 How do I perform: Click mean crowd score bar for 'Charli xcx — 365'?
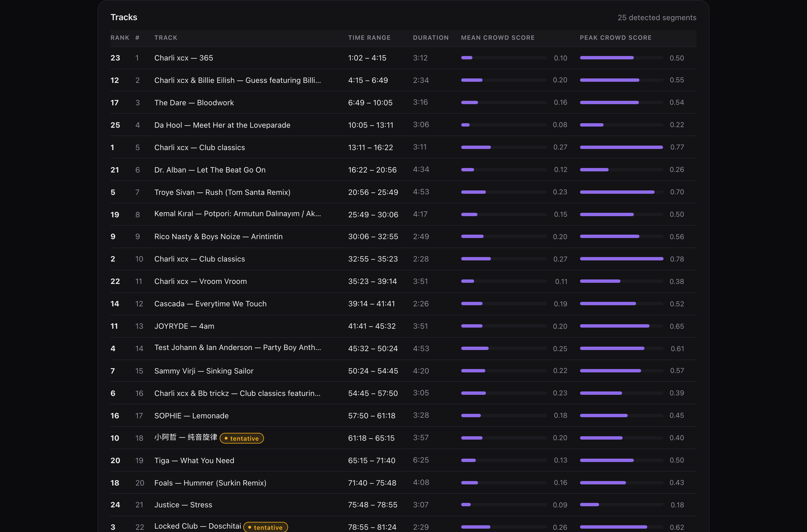504,58
